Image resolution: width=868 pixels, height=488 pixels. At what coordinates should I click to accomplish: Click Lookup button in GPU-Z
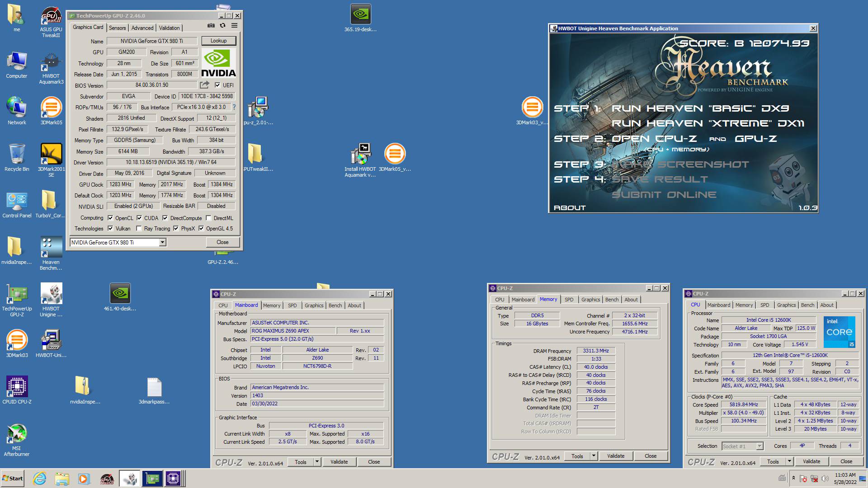[218, 41]
